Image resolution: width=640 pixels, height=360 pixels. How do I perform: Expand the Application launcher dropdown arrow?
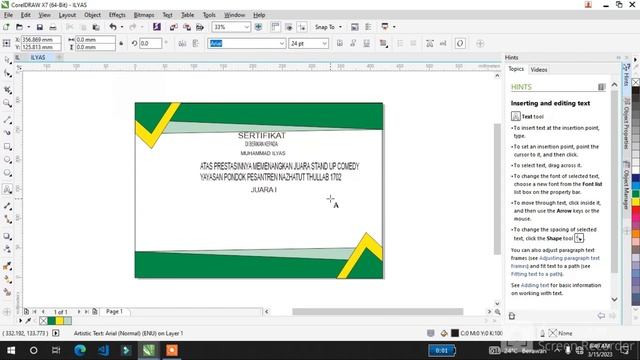394,27
